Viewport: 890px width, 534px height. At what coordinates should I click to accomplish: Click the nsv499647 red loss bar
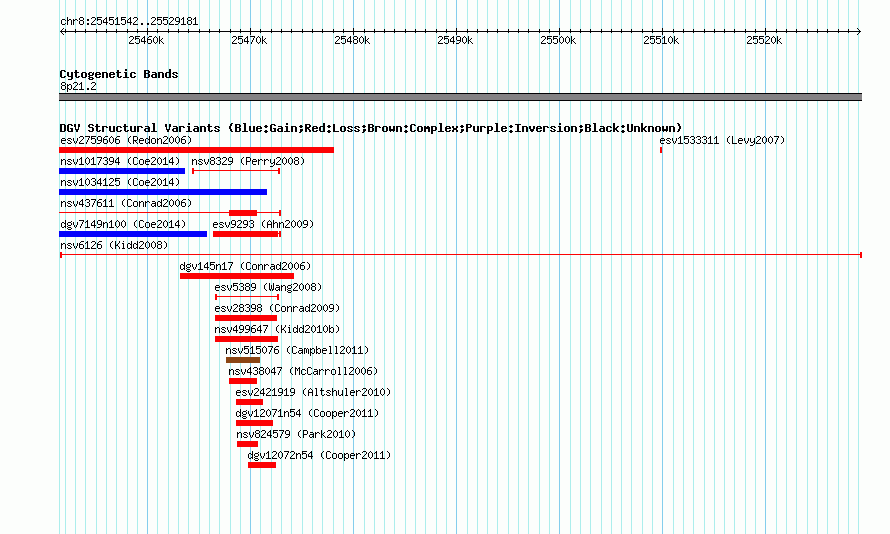pyautogui.click(x=246, y=339)
